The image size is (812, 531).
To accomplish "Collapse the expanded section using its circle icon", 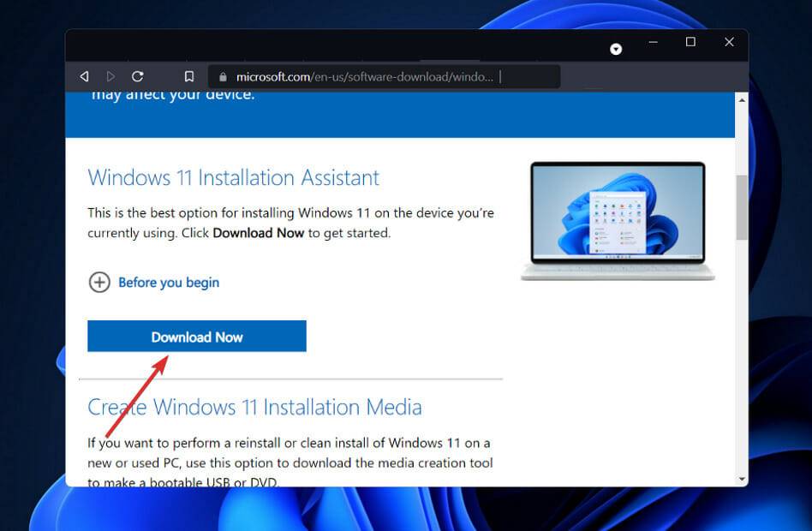I will click(99, 282).
